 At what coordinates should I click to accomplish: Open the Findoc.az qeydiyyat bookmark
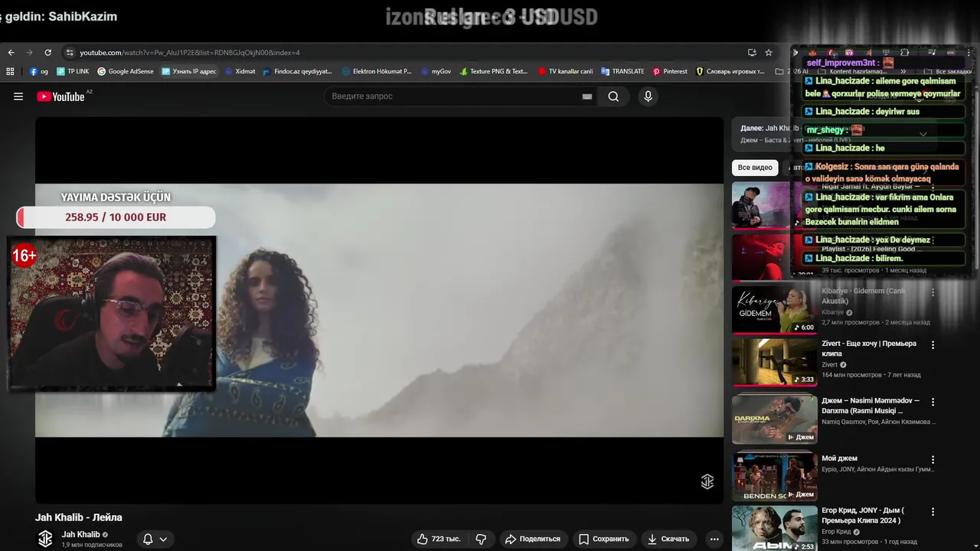tap(297, 71)
